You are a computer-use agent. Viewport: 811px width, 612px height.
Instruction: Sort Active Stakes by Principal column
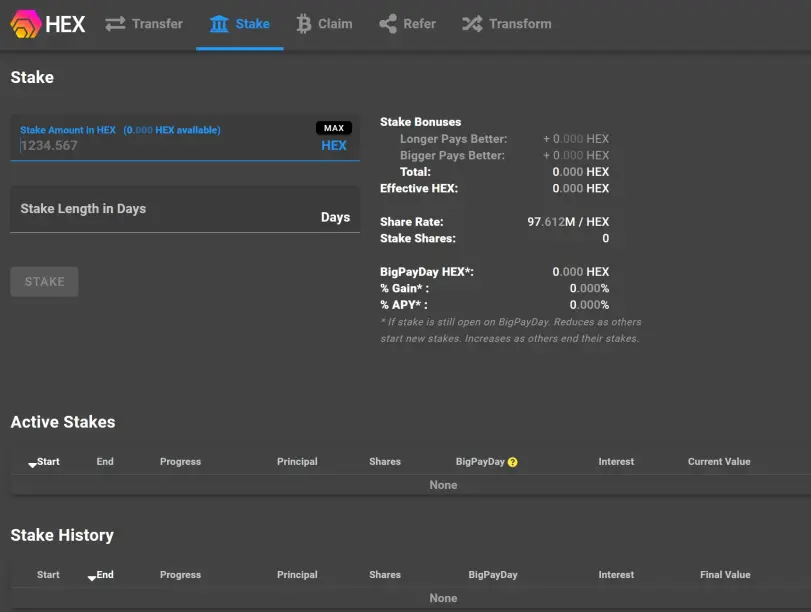coord(297,461)
